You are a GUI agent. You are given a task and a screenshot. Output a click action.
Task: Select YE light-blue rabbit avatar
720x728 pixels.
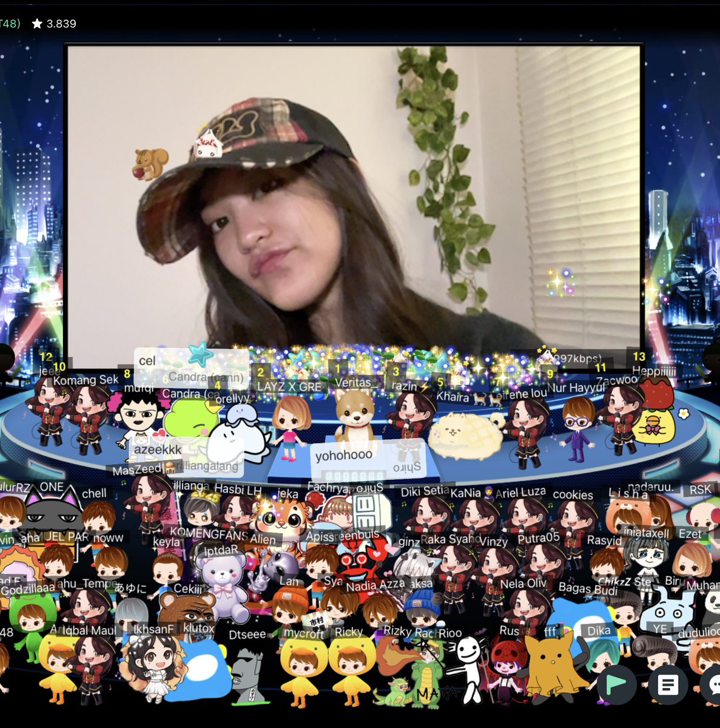(x=666, y=609)
